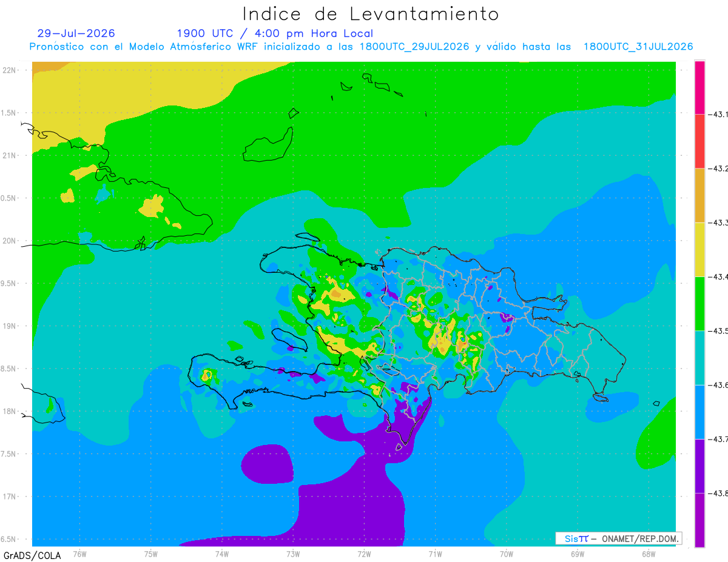Click the title "Indice de Levantamiento"
Screen dimensions: 728x562
pyautogui.click(x=371, y=13)
